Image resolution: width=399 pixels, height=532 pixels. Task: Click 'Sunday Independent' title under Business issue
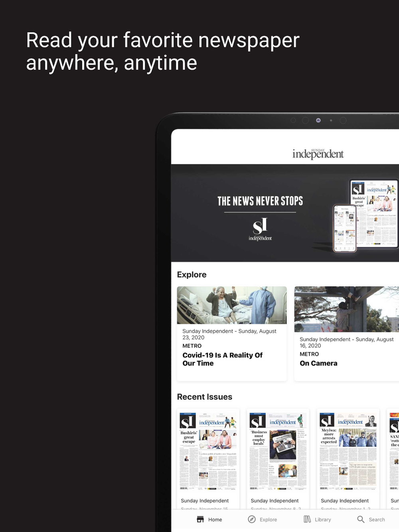tap(275, 501)
